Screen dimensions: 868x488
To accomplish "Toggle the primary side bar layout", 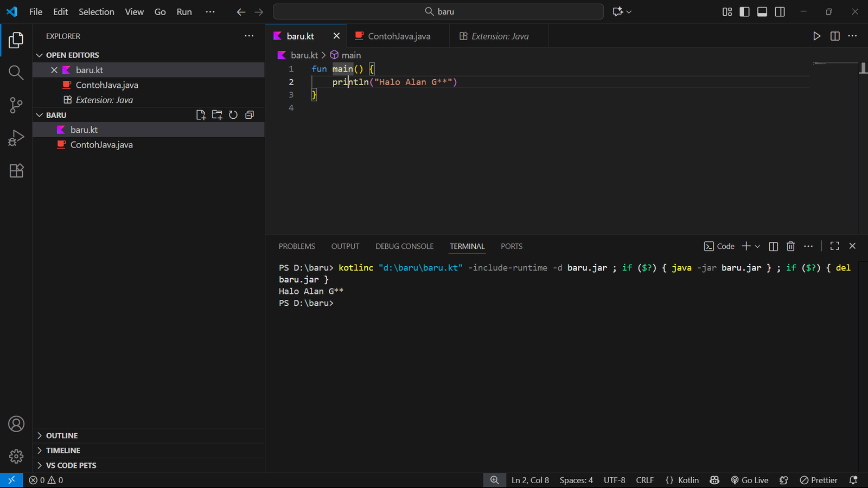I will click(x=744, y=12).
